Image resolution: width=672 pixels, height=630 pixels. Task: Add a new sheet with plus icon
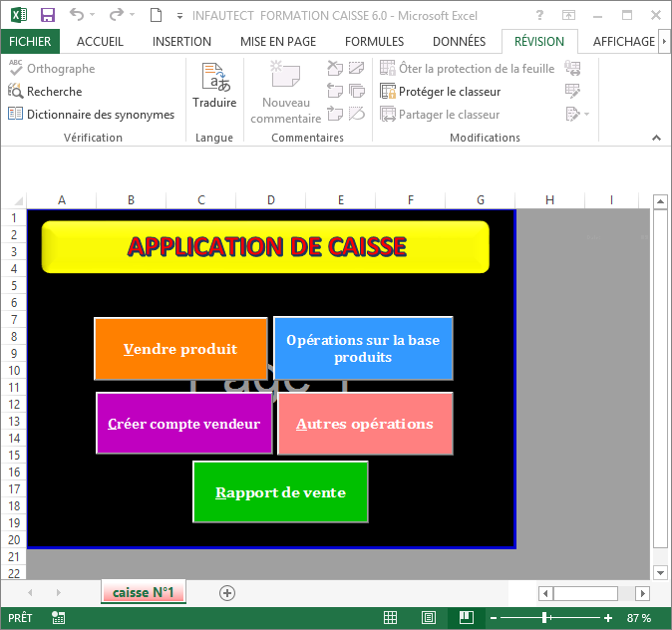227,593
